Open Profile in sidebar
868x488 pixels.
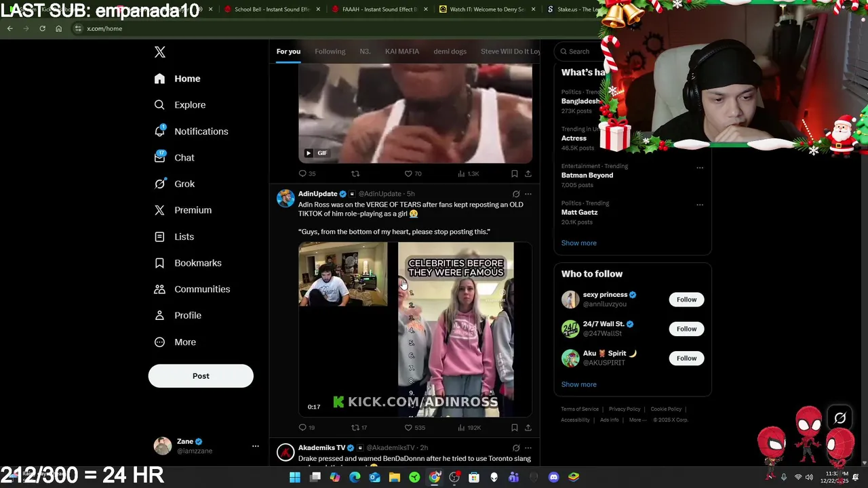click(x=177, y=315)
